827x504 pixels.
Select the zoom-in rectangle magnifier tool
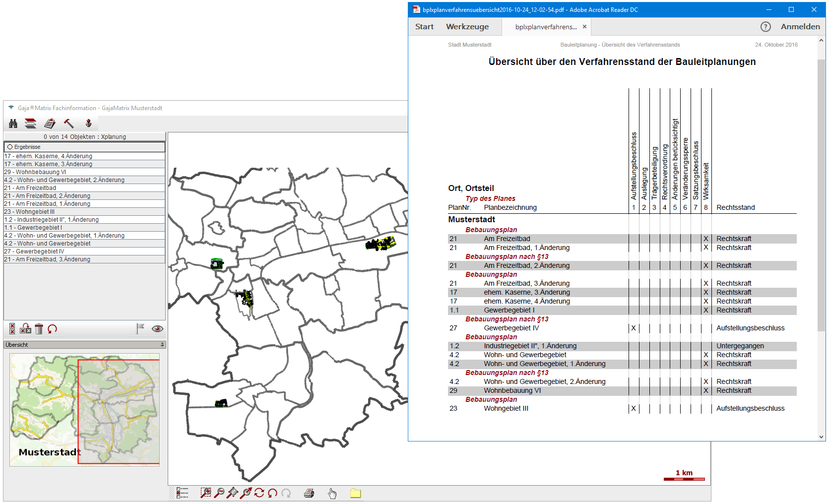click(x=205, y=493)
